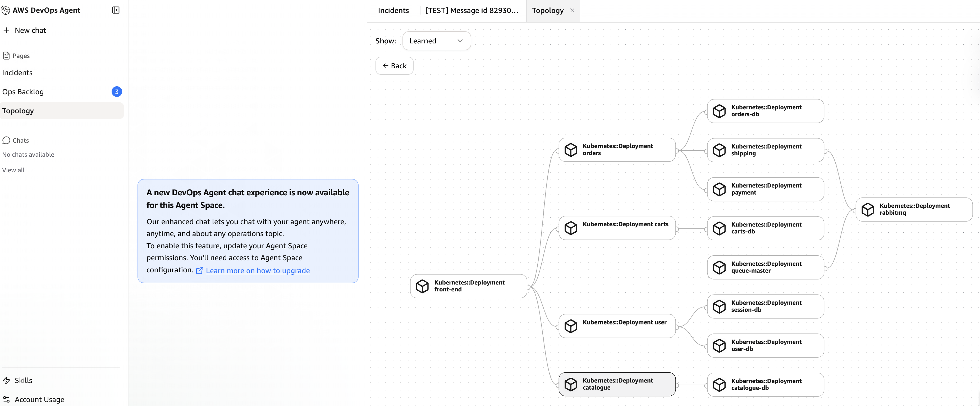The image size is (980, 406).
Task: Click the Pages document icon
Action: (x=6, y=55)
